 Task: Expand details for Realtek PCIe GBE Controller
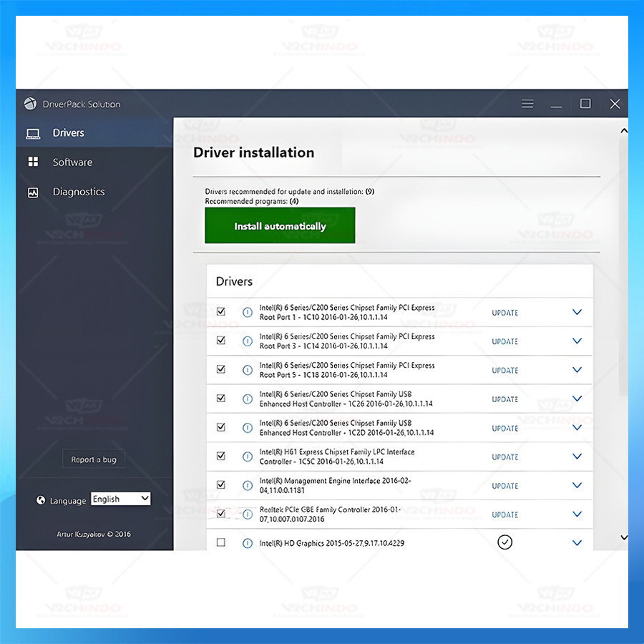[577, 514]
